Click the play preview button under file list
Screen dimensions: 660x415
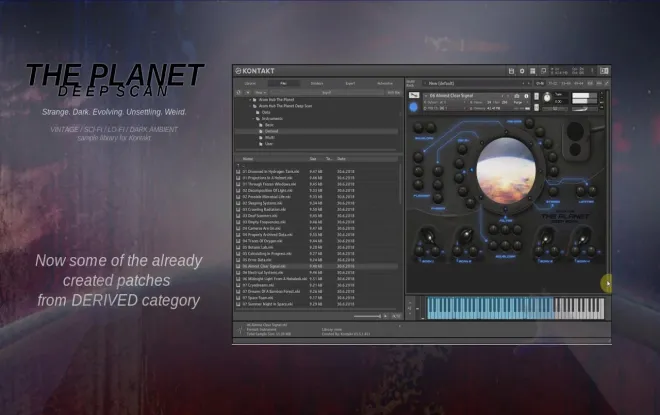(x=385, y=316)
